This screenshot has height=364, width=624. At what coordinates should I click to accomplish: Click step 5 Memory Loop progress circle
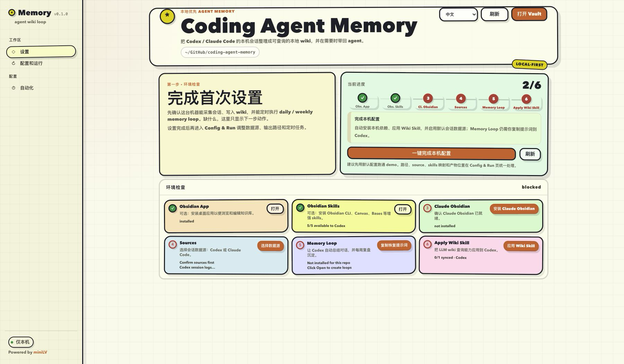(x=493, y=99)
